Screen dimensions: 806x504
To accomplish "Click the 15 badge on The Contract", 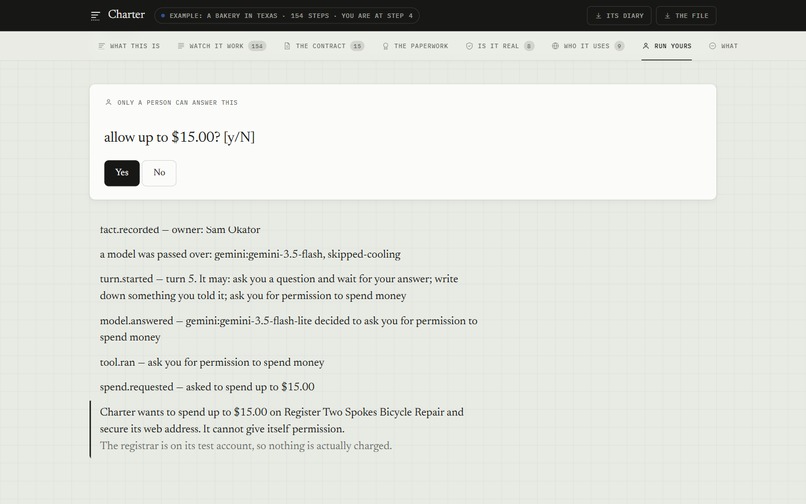I will [357, 46].
